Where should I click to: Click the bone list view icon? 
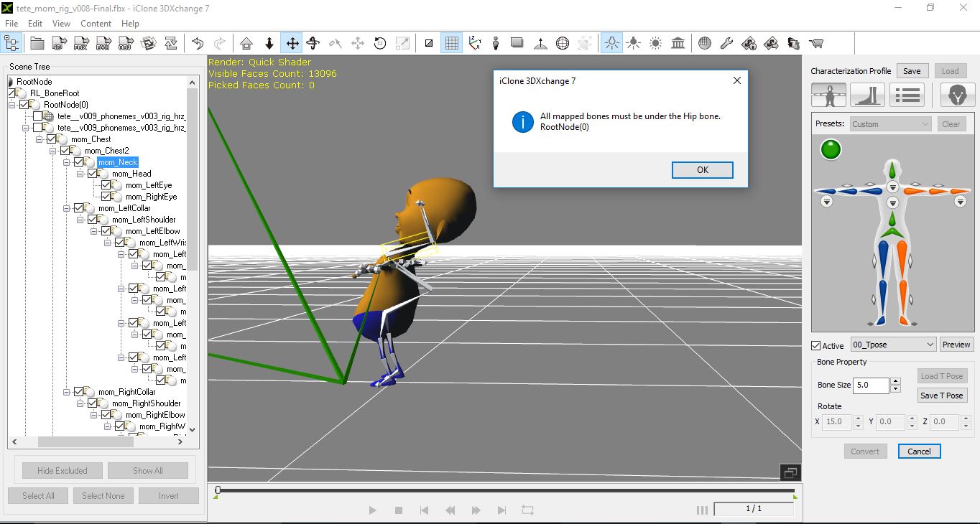click(907, 94)
